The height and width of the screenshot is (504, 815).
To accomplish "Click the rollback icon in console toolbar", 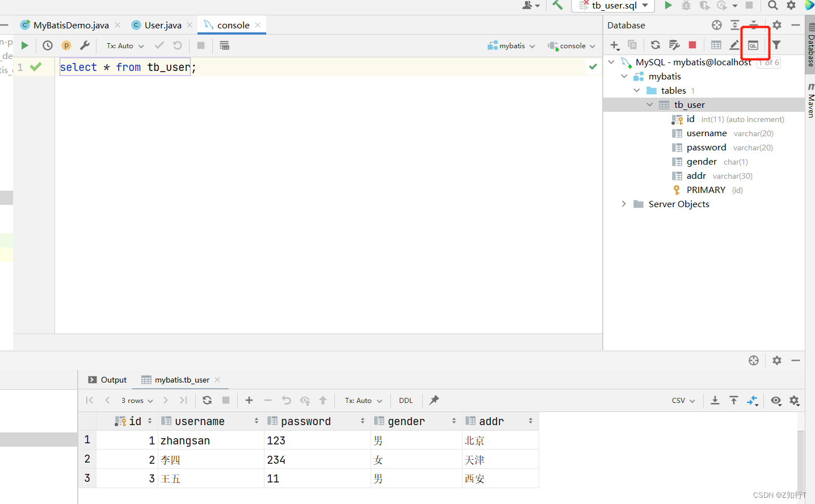I will (x=178, y=45).
